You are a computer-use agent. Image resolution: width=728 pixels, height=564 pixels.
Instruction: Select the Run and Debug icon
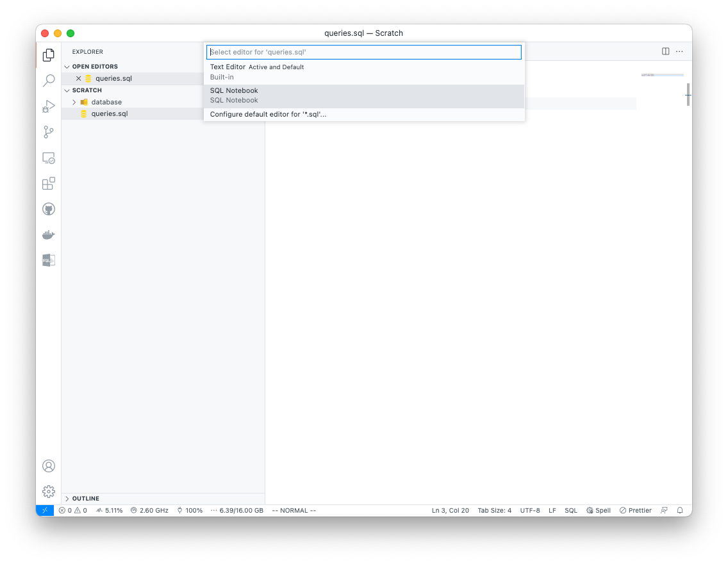pos(48,106)
